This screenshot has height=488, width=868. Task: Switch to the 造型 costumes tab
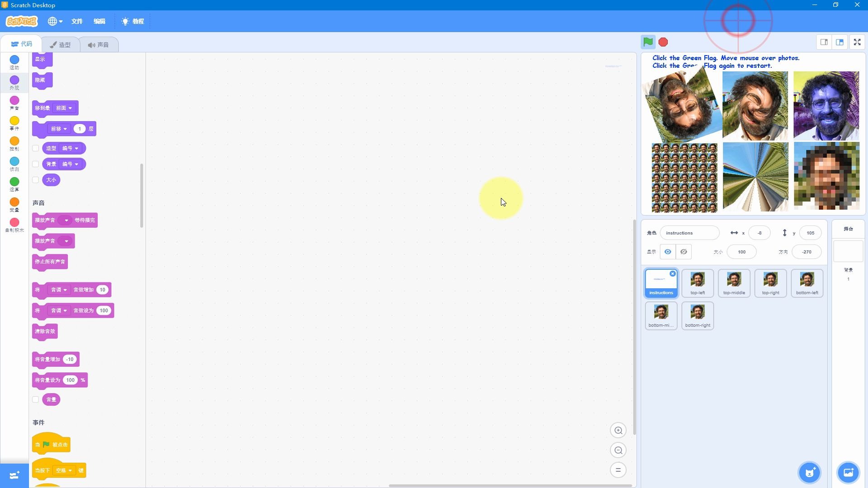click(60, 45)
